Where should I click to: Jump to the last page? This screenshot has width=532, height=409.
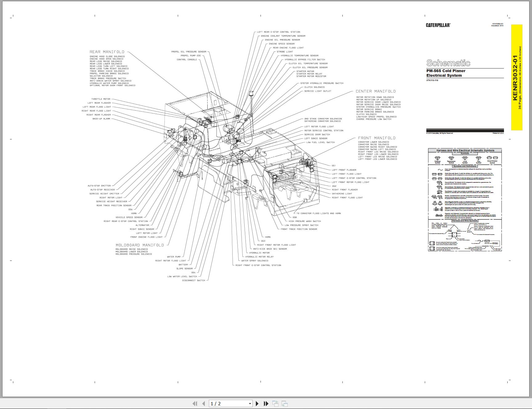point(266,403)
